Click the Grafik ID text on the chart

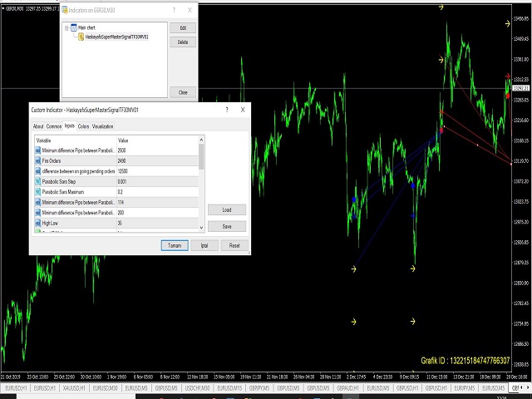point(465,361)
